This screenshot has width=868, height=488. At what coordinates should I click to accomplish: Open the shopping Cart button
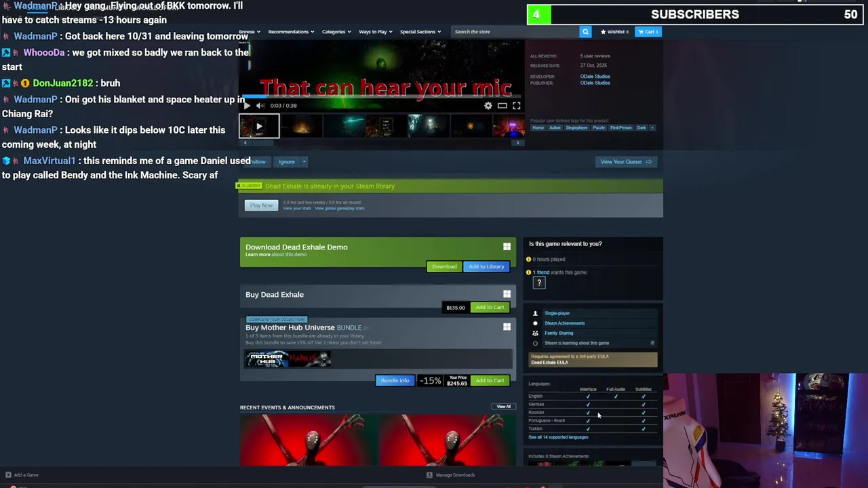[x=648, y=32]
